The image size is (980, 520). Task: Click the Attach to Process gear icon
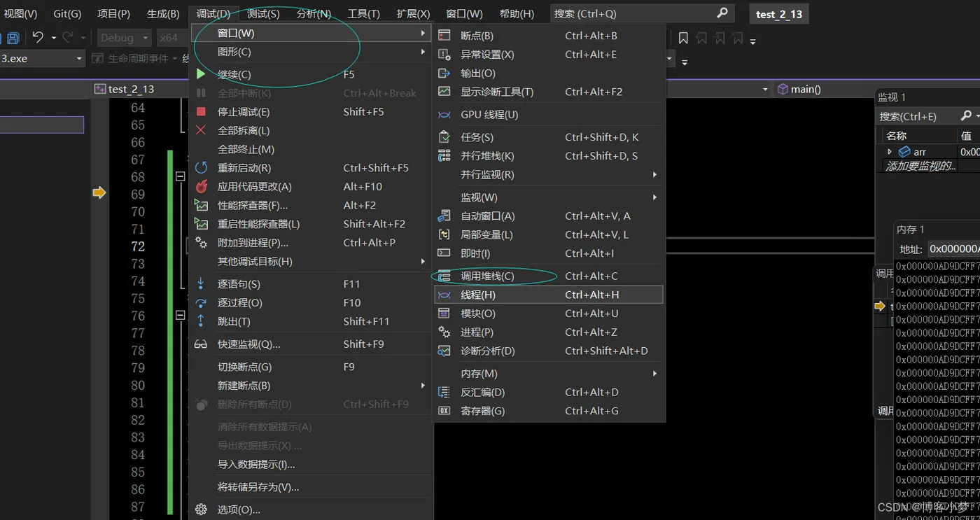[201, 242]
